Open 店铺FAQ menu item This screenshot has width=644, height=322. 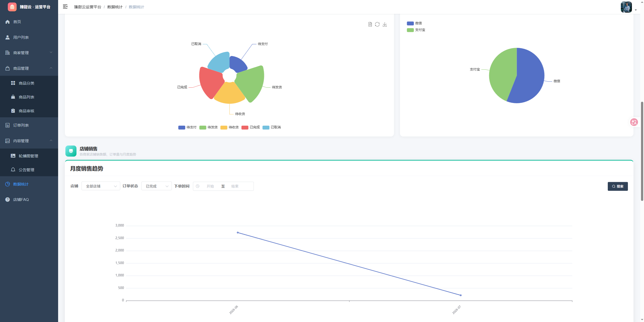(29, 199)
